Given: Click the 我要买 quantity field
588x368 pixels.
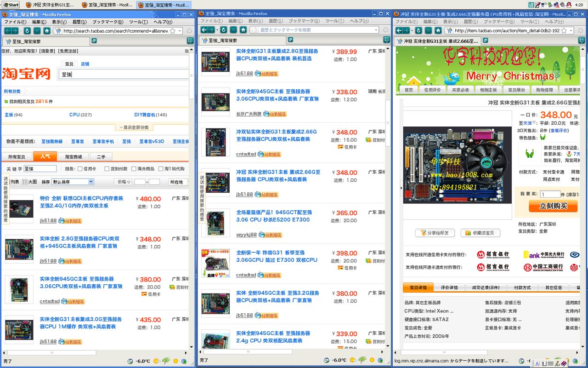Looking at the screenshot, I should 550,194.
